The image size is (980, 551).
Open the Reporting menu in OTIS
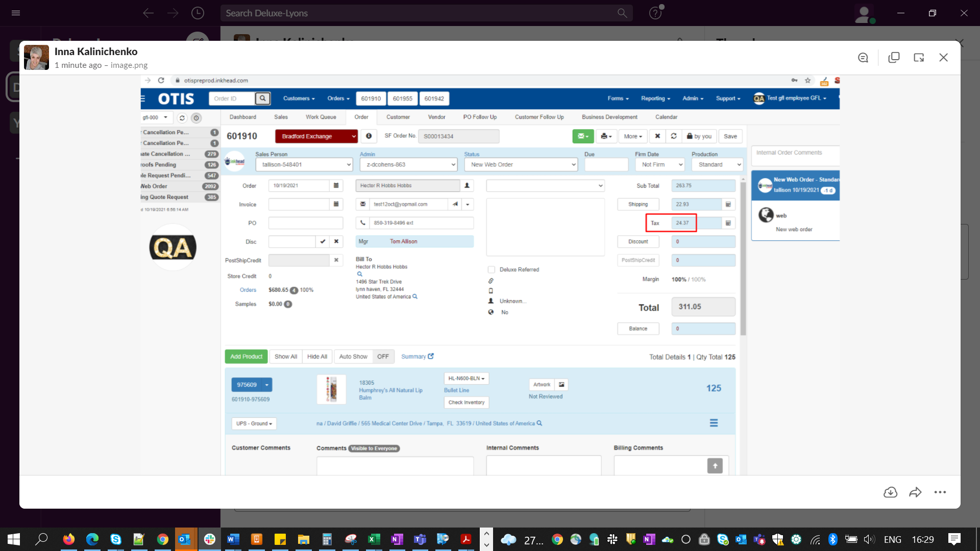pos(655,98)
